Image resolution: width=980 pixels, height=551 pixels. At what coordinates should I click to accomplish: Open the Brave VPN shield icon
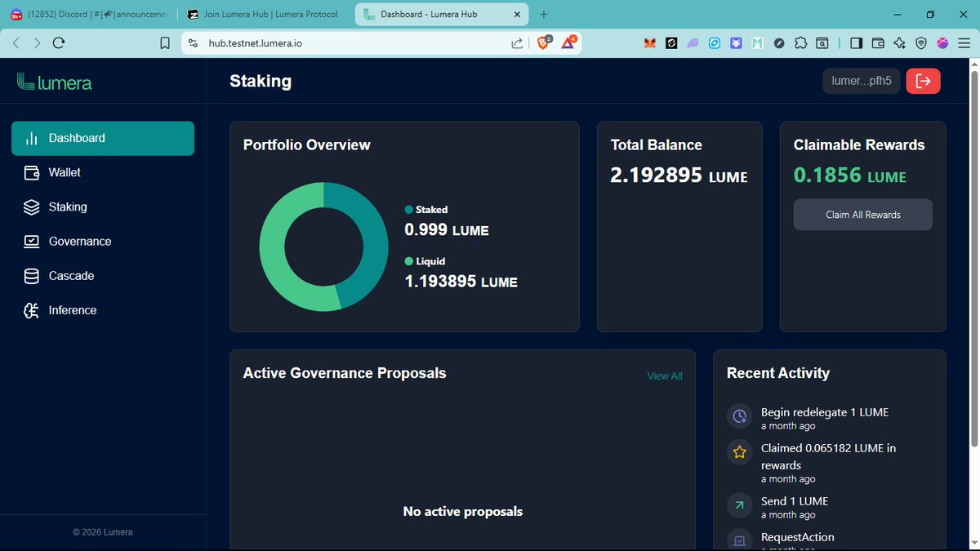(x=921, y=43)
